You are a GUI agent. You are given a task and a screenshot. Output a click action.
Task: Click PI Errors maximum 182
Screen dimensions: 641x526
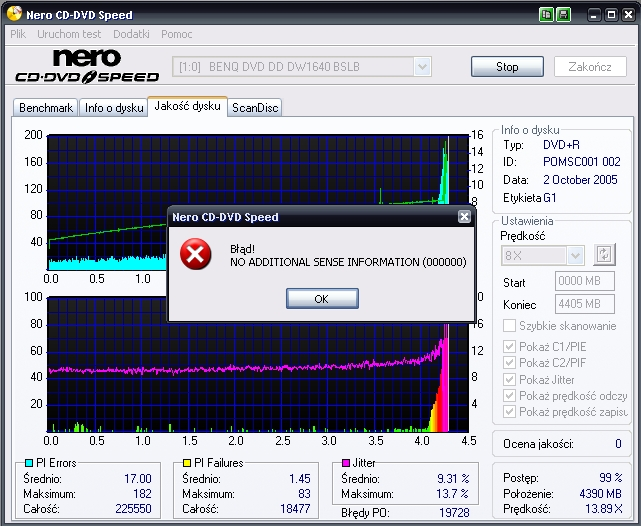142,494
